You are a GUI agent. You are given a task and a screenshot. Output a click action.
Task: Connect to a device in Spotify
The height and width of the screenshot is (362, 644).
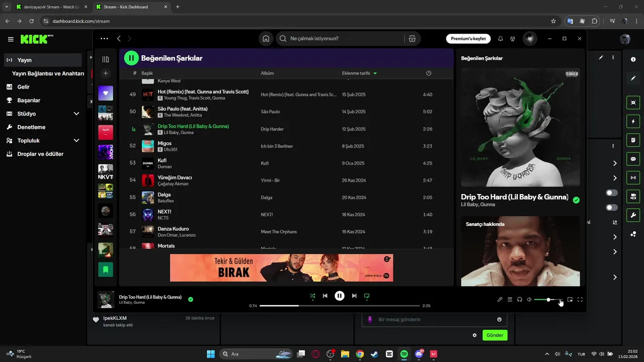[520, 299]
